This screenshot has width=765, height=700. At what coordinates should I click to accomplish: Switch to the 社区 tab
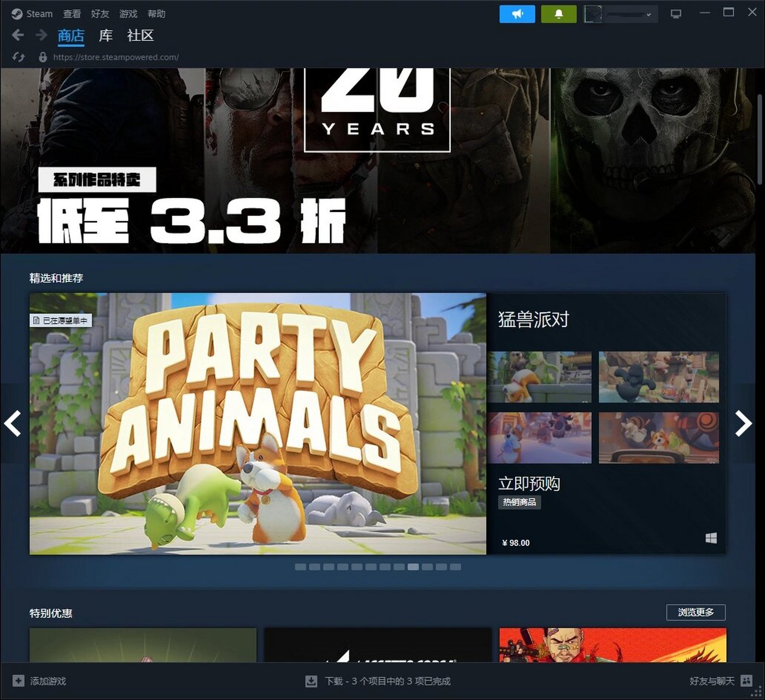pos(141,36)
